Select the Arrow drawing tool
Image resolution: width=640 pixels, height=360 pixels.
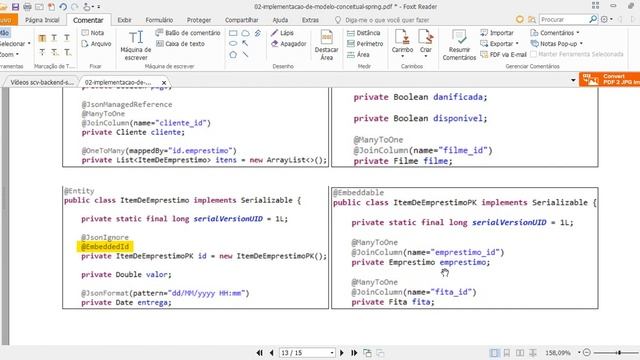245,43
